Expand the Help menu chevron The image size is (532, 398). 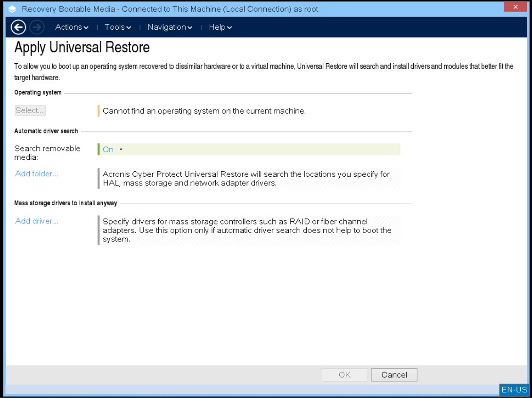(230, 27)
